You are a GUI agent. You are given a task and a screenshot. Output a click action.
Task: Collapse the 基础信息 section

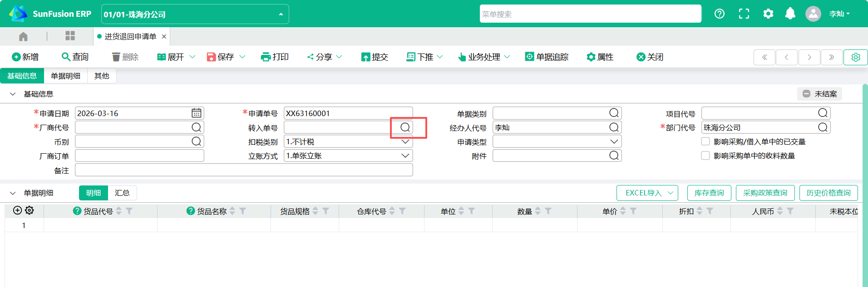(13, 94)
